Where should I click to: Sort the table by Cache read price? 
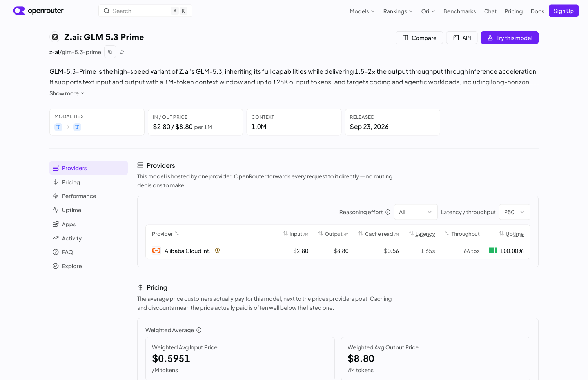[379, 234]
